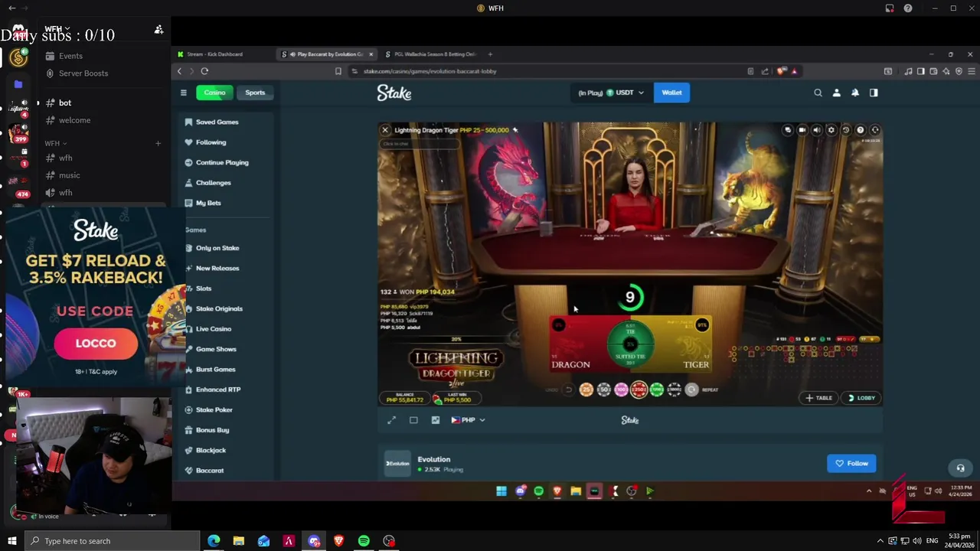Open the game help question icon
This screenshot has height=551, width=980.
[861, 130]
